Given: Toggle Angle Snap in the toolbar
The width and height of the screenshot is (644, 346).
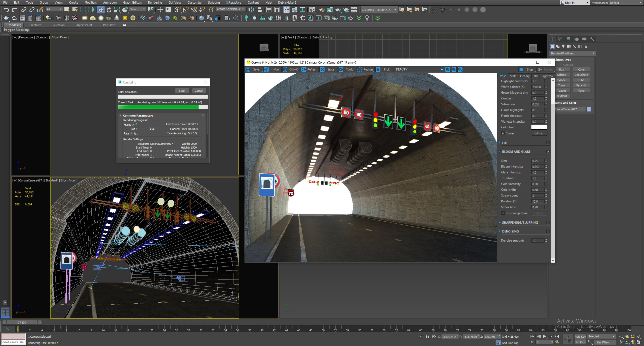Looking at the screenshot, I should click(185, 10).
